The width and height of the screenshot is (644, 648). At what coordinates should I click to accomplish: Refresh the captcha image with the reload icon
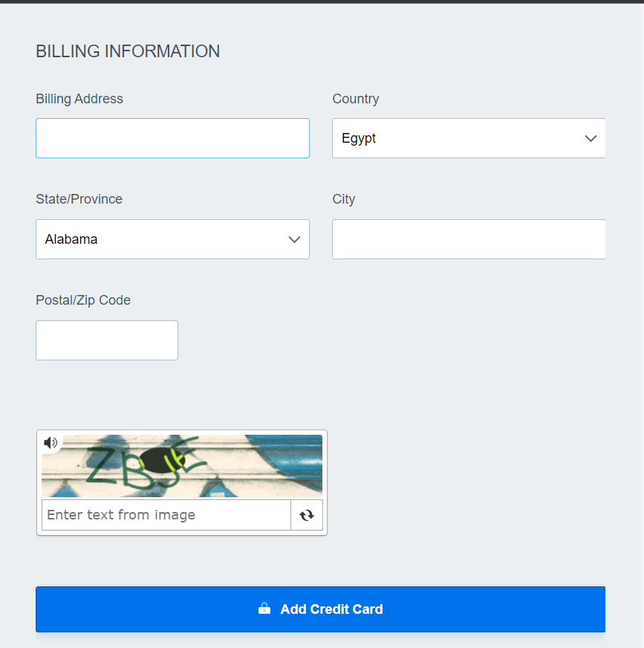[x=307, y=515]
